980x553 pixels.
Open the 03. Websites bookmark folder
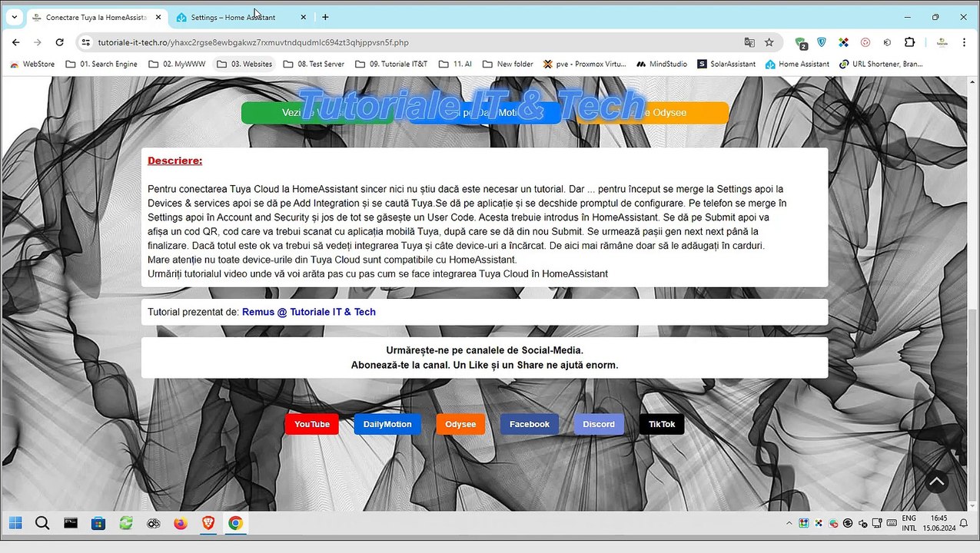point(244,64)
